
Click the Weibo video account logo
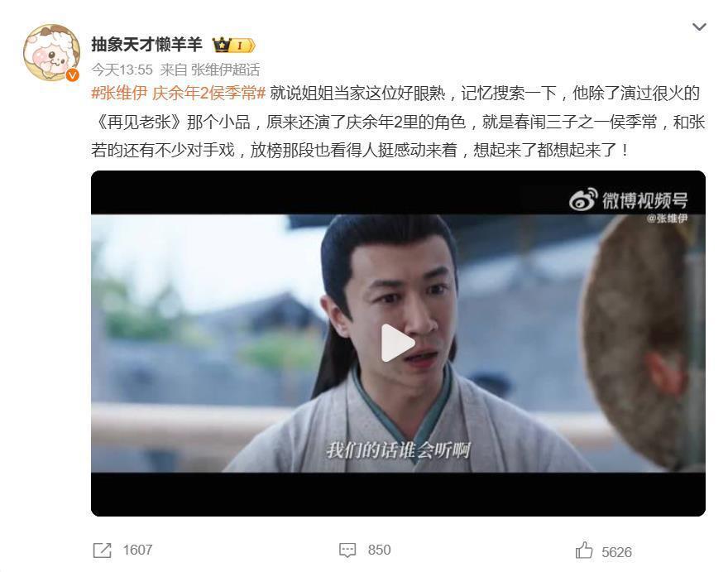[x=628, y=199]
